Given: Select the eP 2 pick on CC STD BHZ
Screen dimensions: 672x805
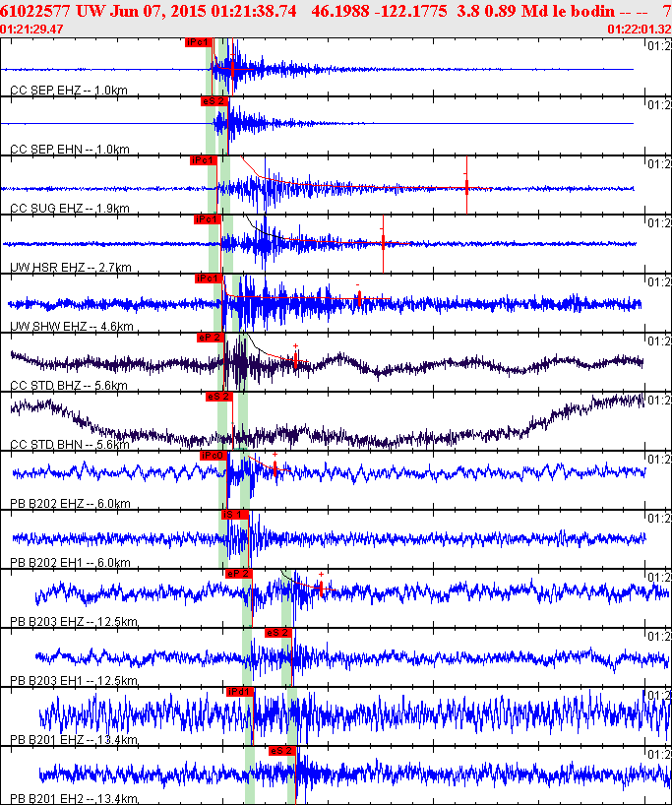Looking at the screenshot, I should [211, 338].
